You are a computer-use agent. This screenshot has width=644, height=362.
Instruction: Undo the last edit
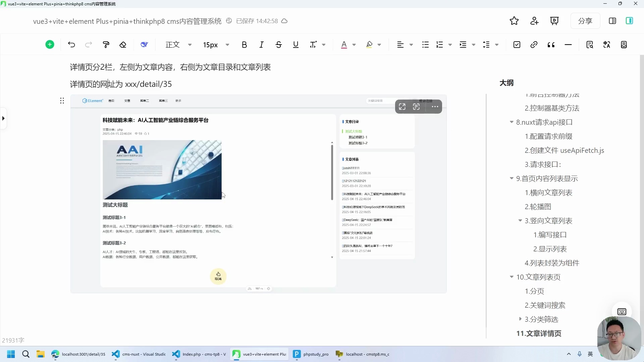click(x=71, y=45)
